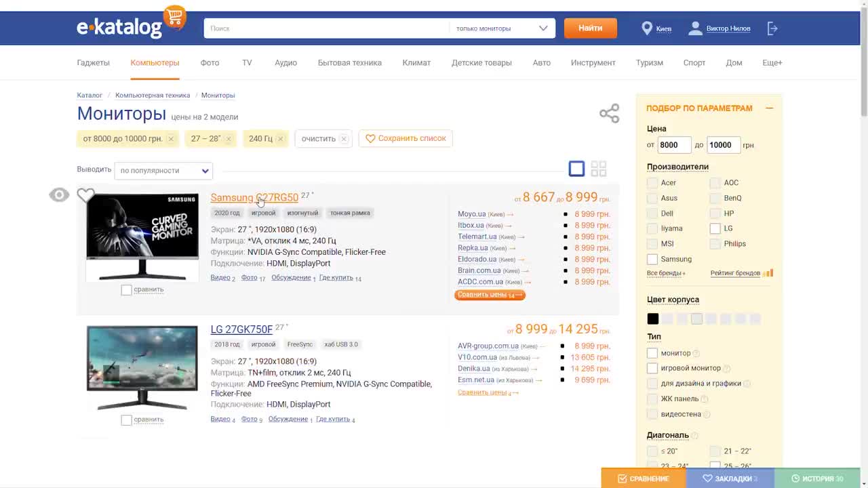Open the Samsung C27RG50 product link
The image size is (868, 488).
click(254, 197)
